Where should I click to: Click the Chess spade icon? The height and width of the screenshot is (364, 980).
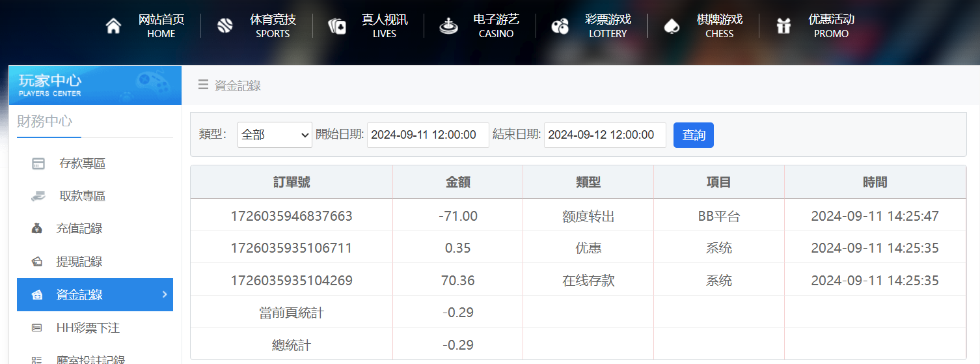(x=671, y=26)
